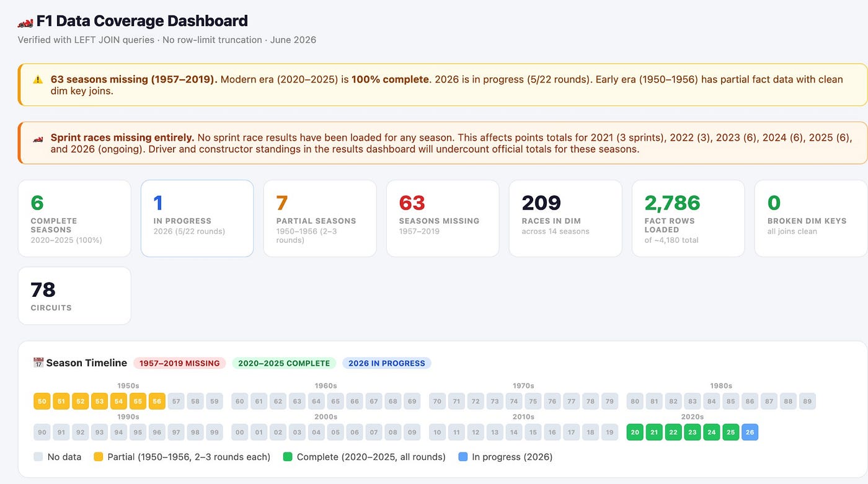Viewport: 868px width, 484px height.
Task: Select complete season 25 marker
Action: (x=731, y=432)
